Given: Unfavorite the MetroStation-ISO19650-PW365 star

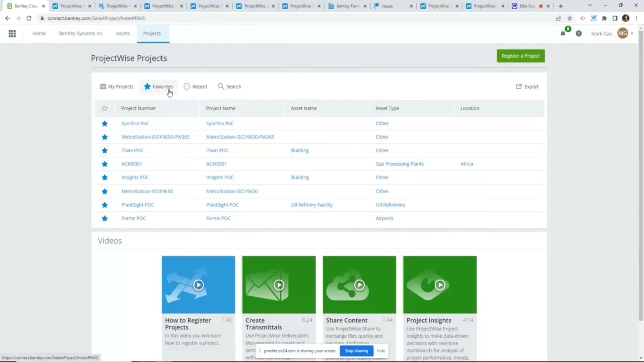Looking at the screenshot, I should 105,137.
